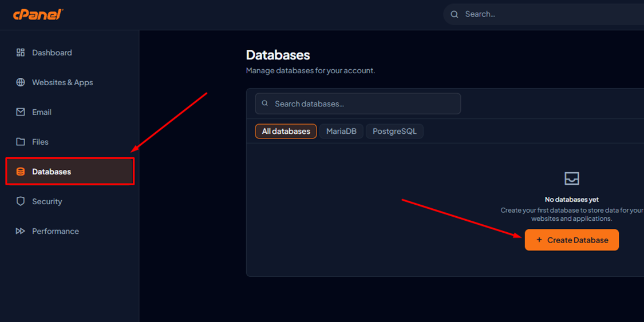
Task: Click the magnifier icon in Search databases field
Action: pos(265,104)
